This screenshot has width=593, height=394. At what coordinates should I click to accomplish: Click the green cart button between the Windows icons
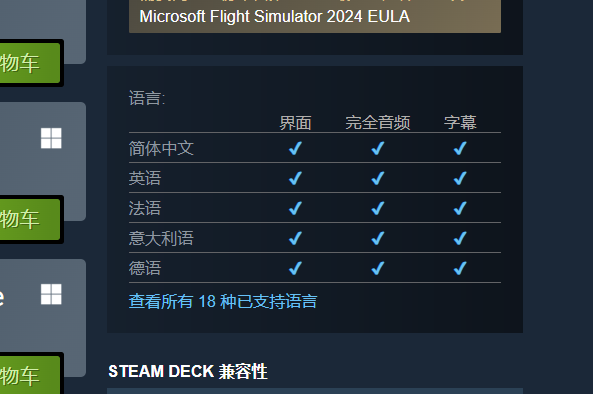click(30, 219)
